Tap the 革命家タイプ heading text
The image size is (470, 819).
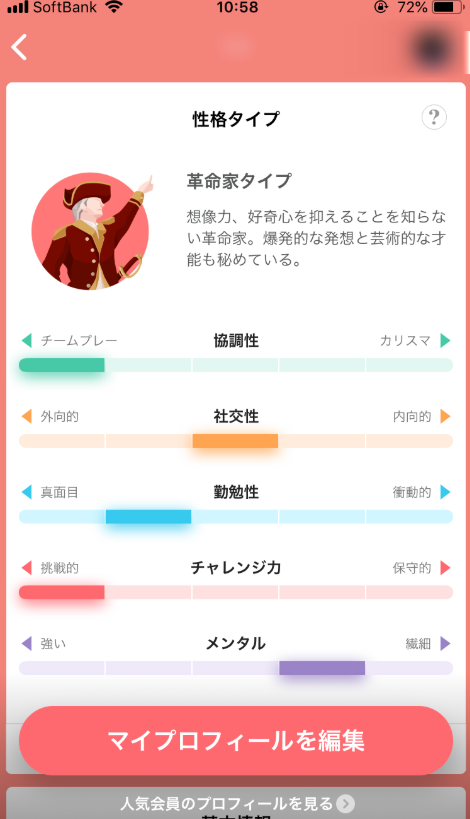coord(239,181)
